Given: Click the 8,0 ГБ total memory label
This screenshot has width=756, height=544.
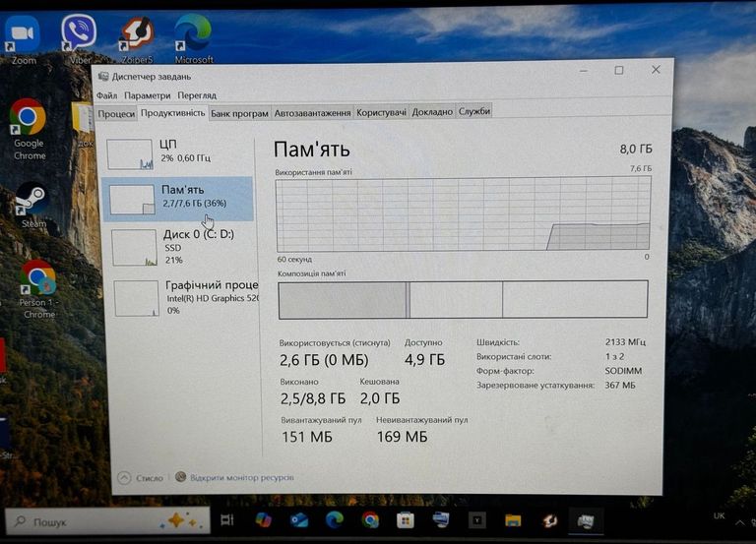Looking at the screenshot, I should 636,149.
